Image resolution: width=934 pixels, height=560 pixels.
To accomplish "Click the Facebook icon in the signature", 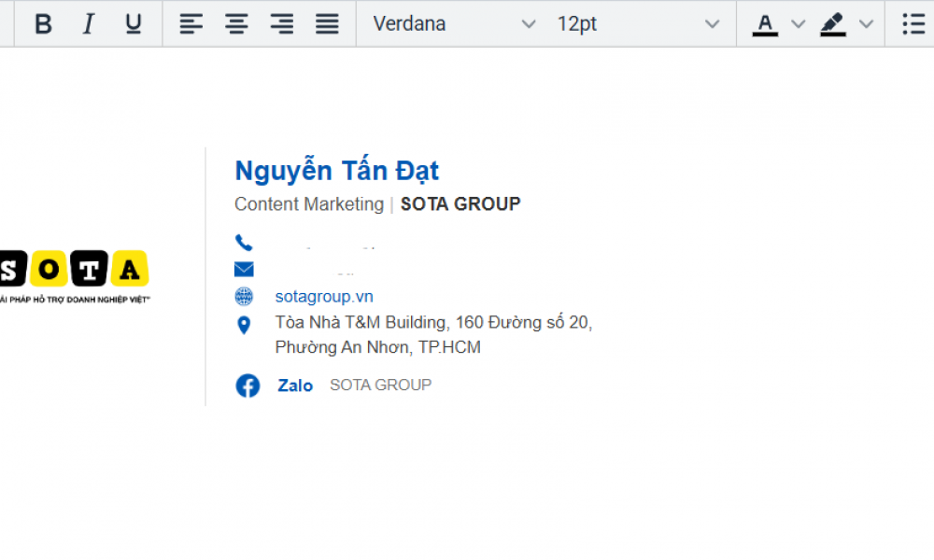I will (248, 385).
